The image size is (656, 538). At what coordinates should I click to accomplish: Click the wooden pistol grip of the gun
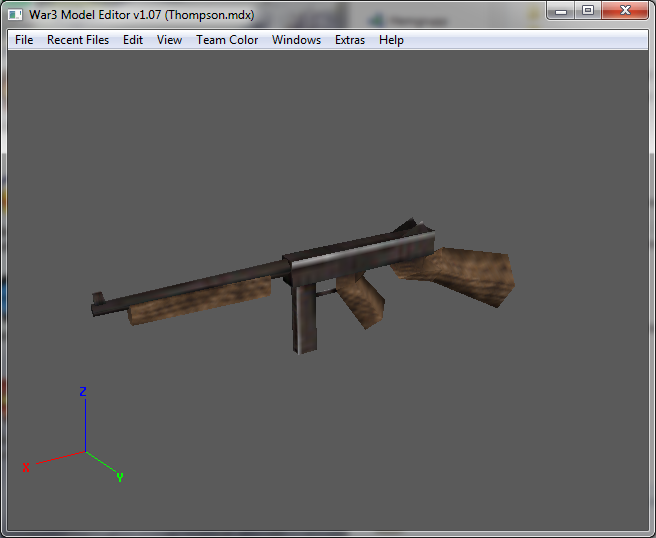coord(362,300)
